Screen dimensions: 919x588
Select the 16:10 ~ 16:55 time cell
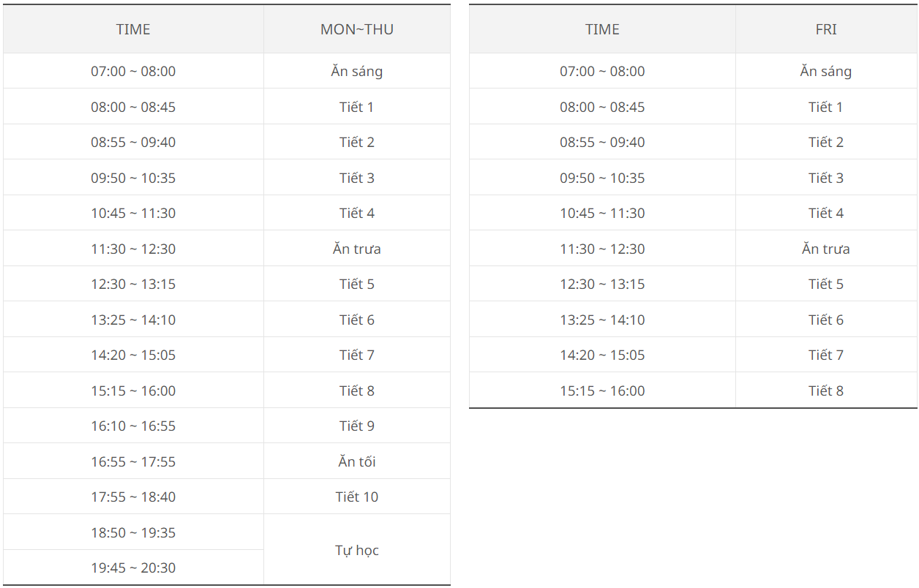click(x=133, y=426)
